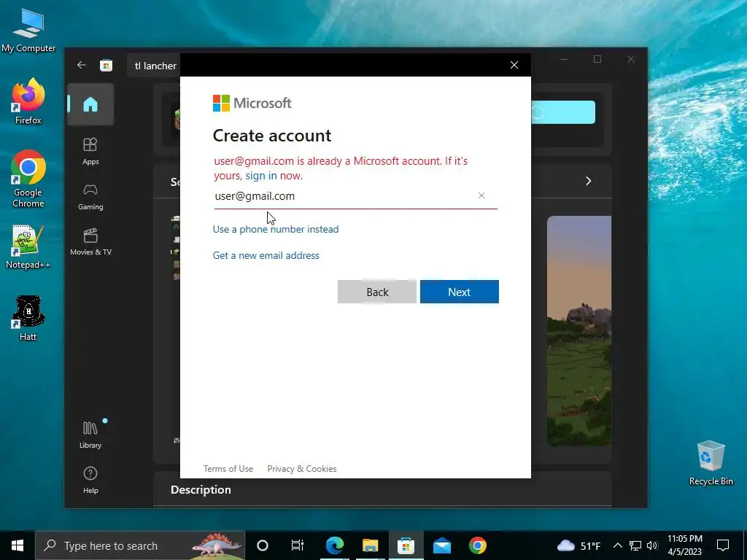Click the Store back arrow
The image size is (747, 560).
[x=82, y=65]
